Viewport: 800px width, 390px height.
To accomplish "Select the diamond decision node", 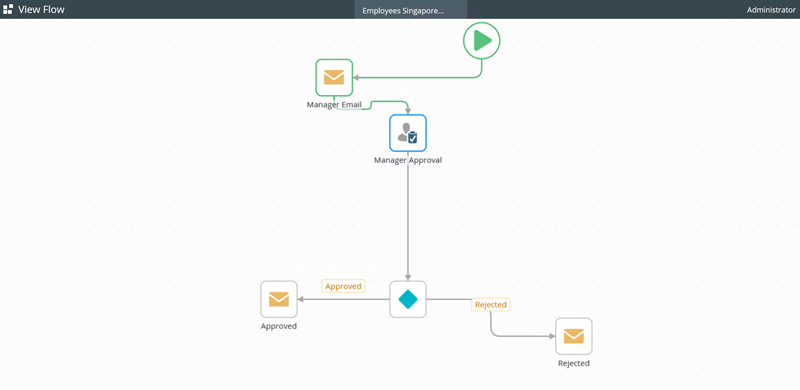I will click(408, 299).
